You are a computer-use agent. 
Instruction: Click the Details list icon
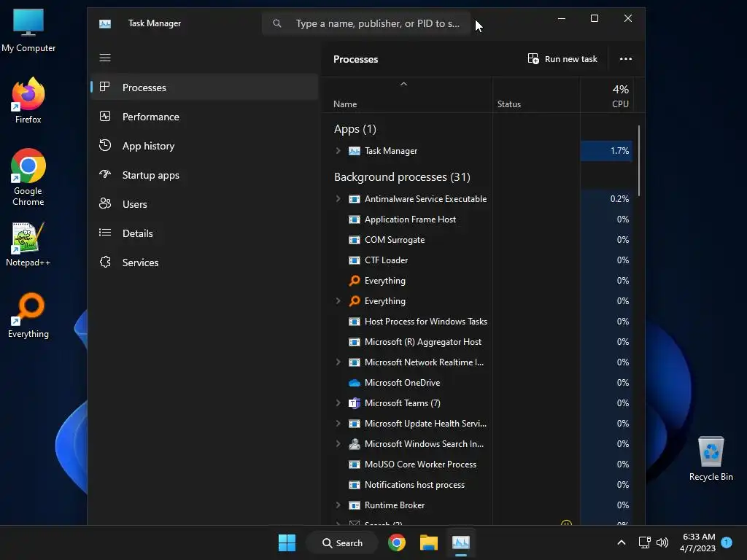pos(105,233)
